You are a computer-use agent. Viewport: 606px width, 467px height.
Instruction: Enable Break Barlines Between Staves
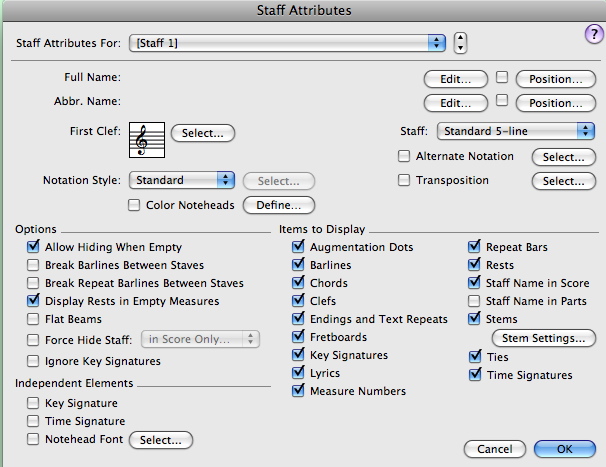[x=34, y=265]
